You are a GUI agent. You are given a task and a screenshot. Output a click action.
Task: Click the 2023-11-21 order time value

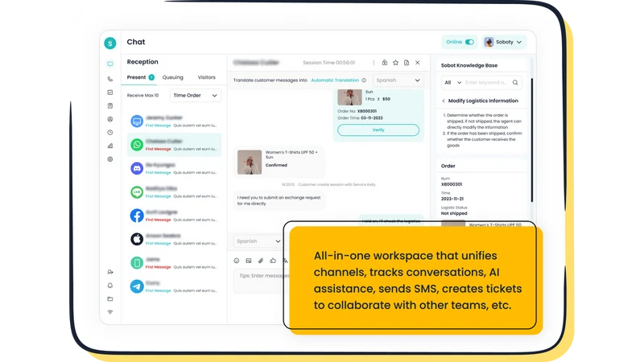click(x=452, y=199)
